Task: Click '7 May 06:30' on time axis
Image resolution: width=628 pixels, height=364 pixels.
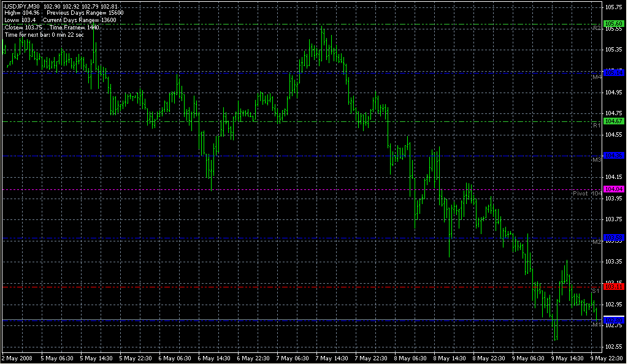Action: coord(293,358)
